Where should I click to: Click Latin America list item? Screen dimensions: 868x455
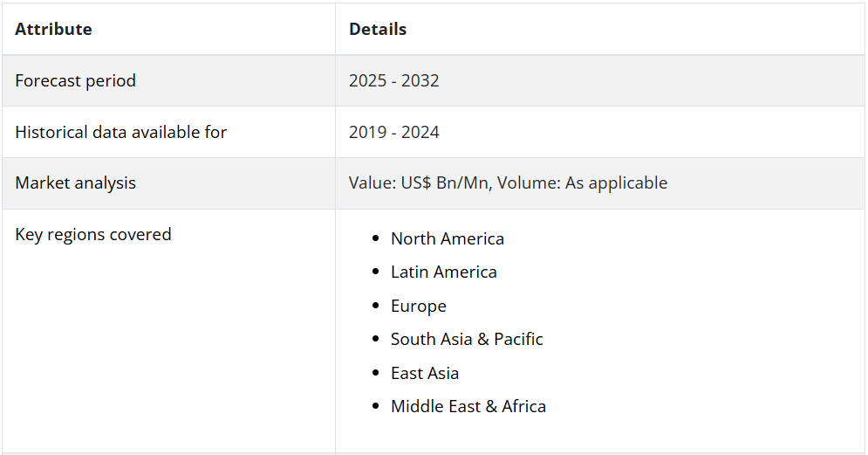(x=443, y=272)
